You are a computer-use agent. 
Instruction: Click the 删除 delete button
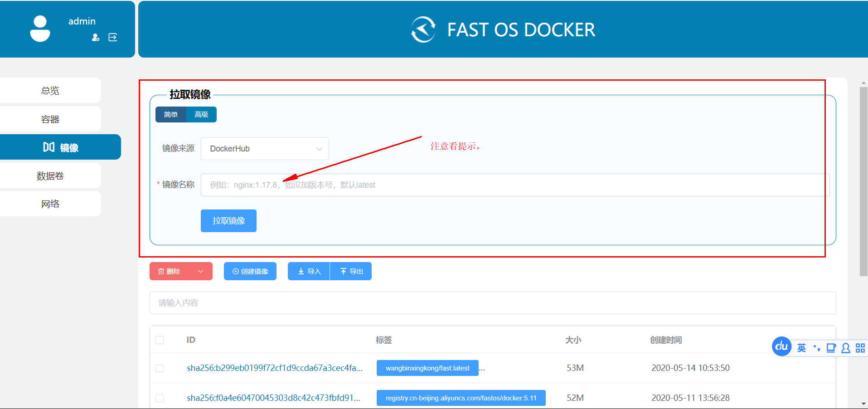(x=170, y=271)
